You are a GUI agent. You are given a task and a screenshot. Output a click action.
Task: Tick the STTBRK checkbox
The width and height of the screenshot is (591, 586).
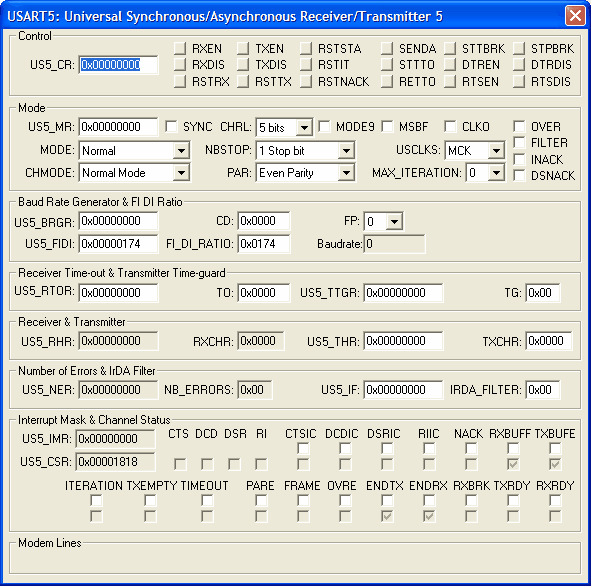[450, 49]
